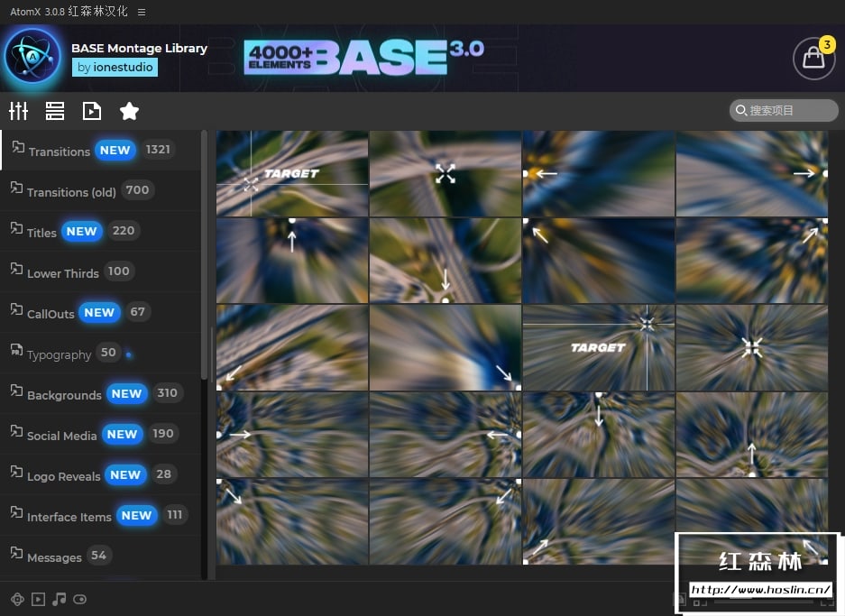Click the search field for projects
Viewport: 845px width, 616px height.
(x=784, y=110)
